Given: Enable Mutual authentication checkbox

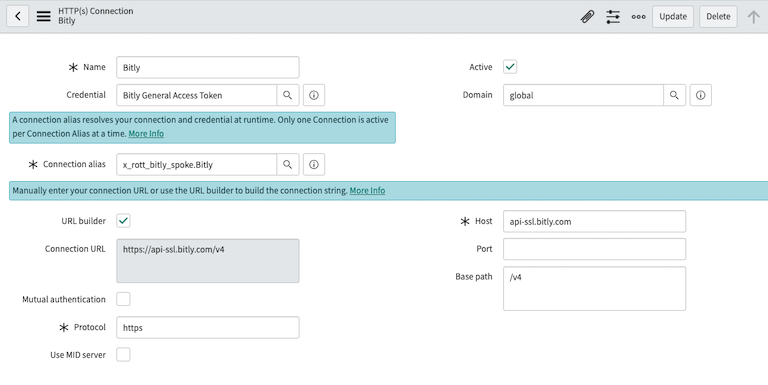Looking at the screenshot, I should point(123,299).
